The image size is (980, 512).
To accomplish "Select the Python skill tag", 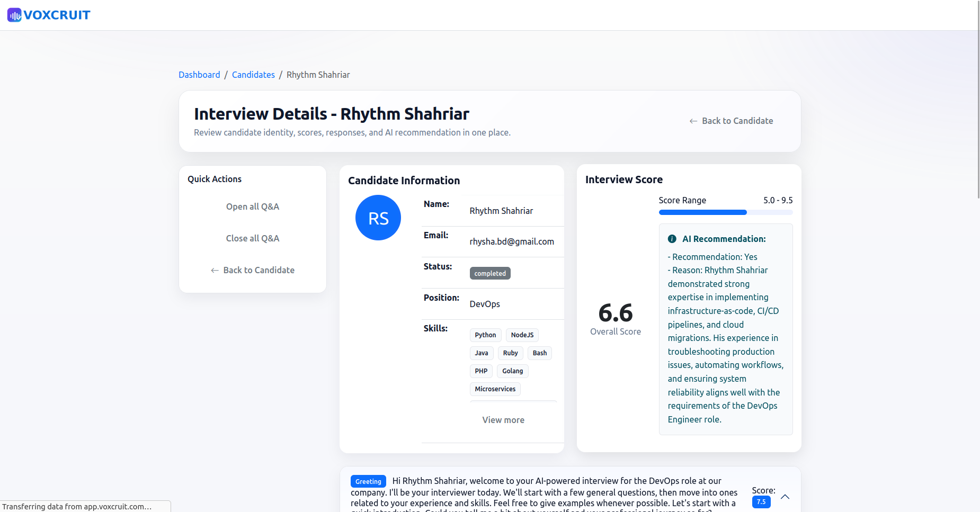I will click(485, 335).
